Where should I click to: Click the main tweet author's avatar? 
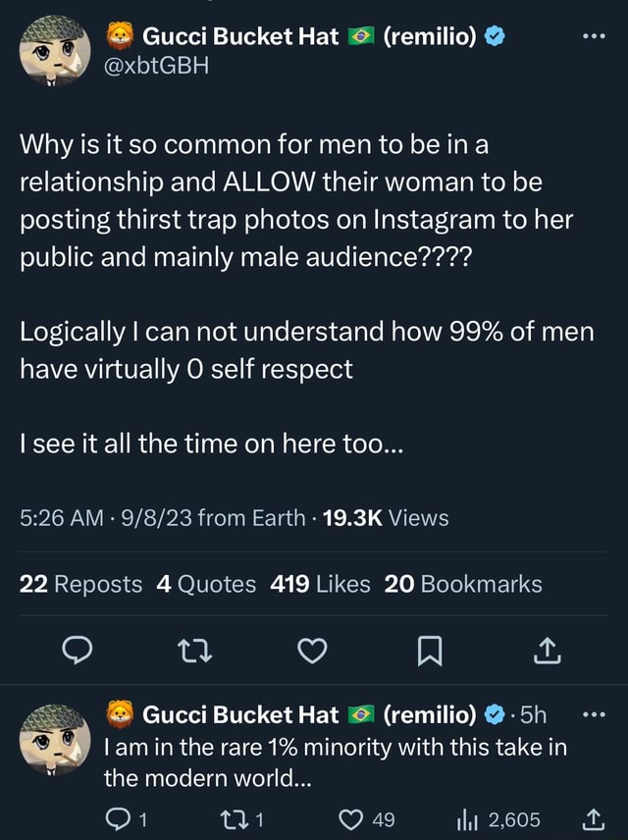tap(54, 51)
